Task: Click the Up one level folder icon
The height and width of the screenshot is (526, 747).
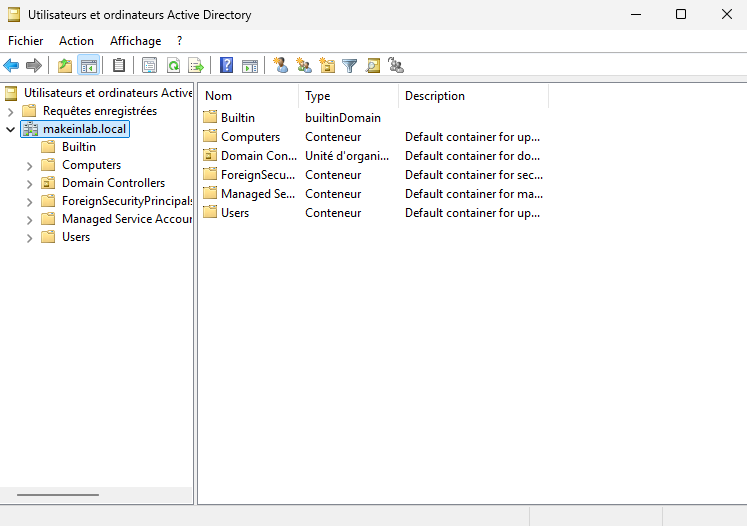Action: tap(65, 66)
